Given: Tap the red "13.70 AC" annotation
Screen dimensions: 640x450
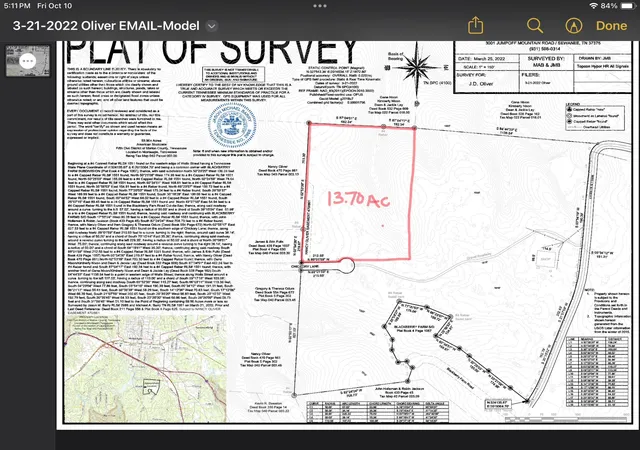Looking at the screenshot, I should click(358, 199).
